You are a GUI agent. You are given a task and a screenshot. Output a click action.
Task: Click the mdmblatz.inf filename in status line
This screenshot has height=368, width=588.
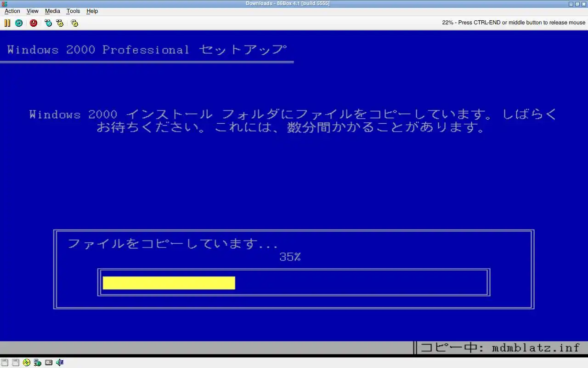[536, 348]
